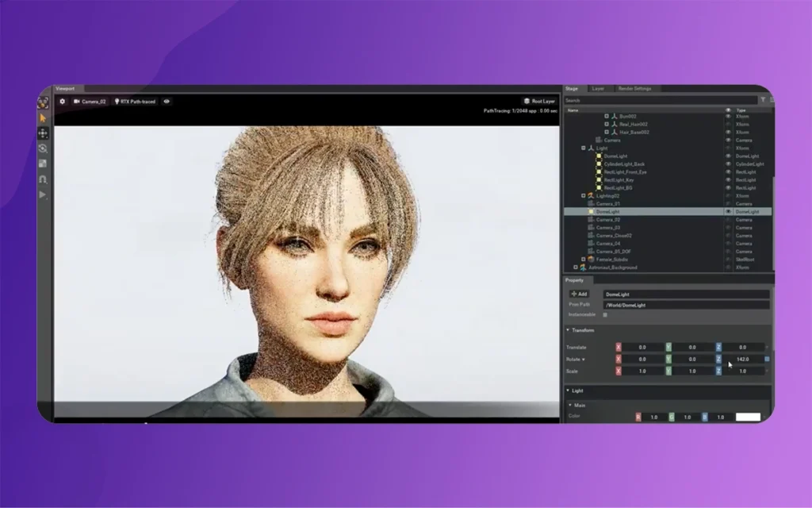Expand the Hair_Base002 tree node
The width and height of the screenshot is (812, 508).
point(607,133)
